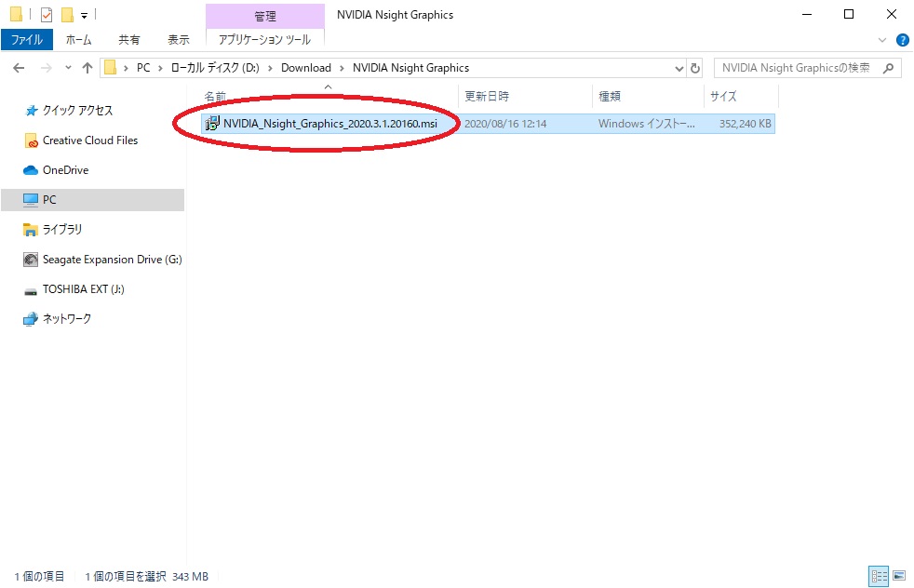Select ライブラリ in navigation pane
914x588 pixels.
tap(62, 230)
